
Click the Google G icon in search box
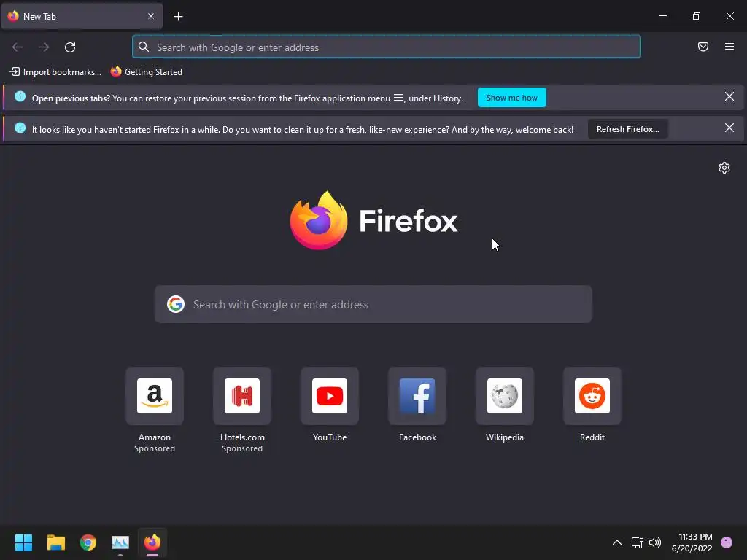pos(176,304)
